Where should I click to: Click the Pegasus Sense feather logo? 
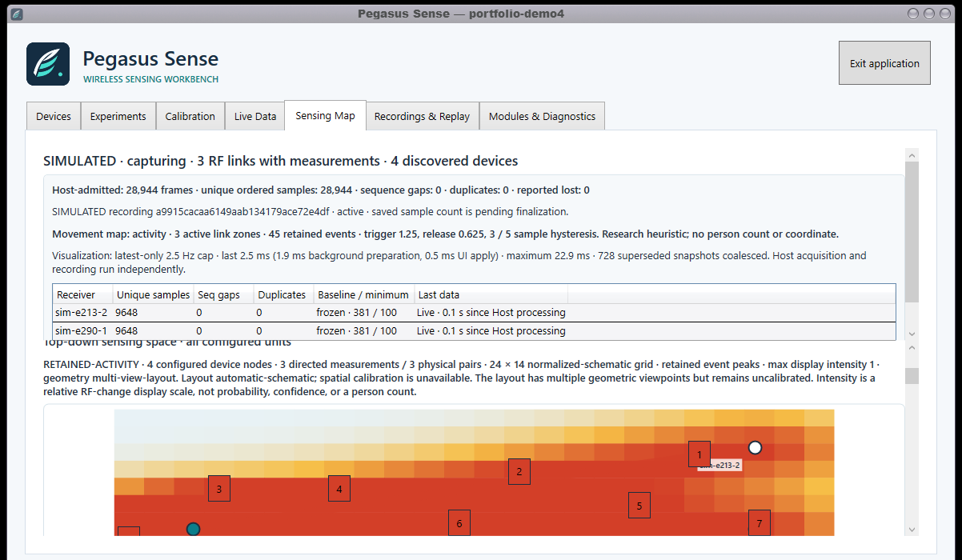(48, 64)
